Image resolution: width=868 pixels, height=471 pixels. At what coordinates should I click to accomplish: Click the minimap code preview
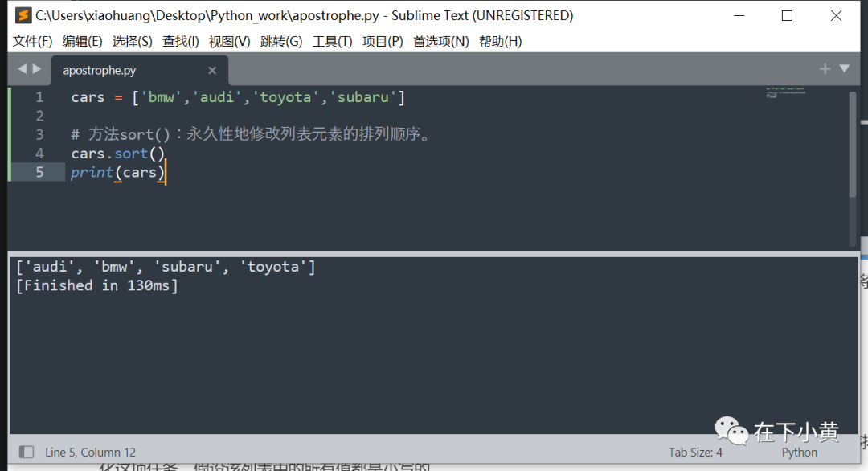pyautogui.click(x=785, y=92)
